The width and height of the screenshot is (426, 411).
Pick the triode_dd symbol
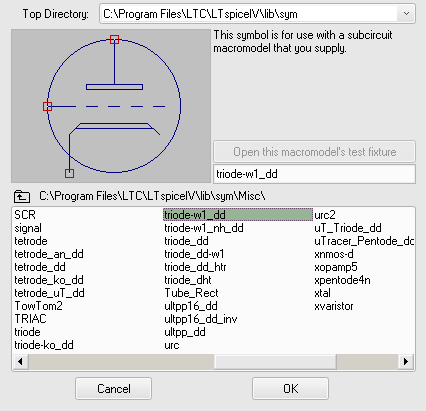pos(186,241)
